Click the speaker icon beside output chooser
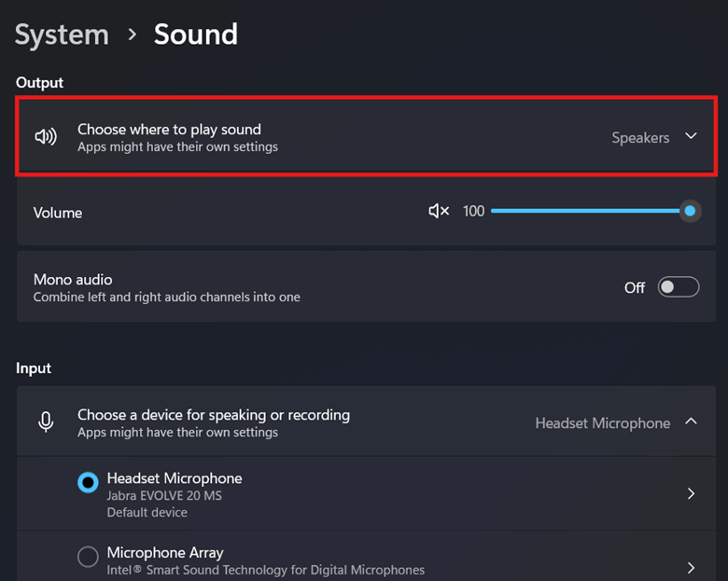Screen dimensions: 728x581 pyautogui.click(x=46, y=137)
